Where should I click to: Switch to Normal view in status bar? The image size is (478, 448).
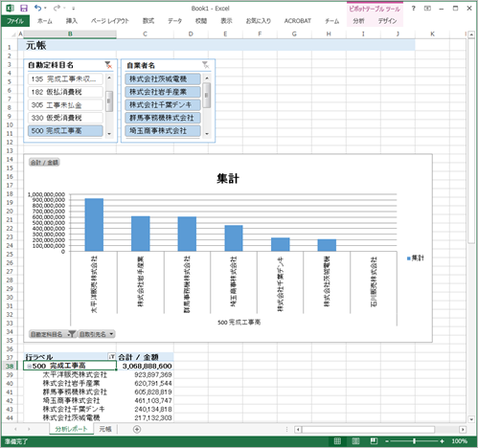coord(337,441)
